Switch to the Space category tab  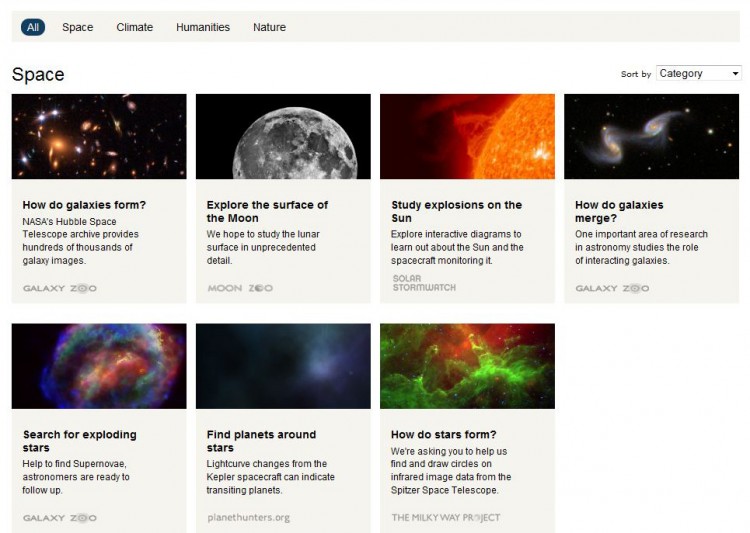point(77,27)
